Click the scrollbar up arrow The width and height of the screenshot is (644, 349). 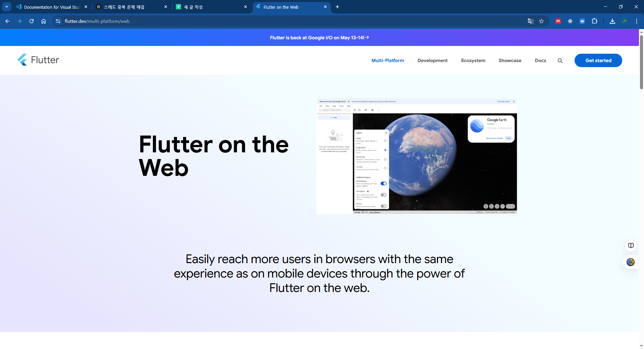[x=641, y=32]
